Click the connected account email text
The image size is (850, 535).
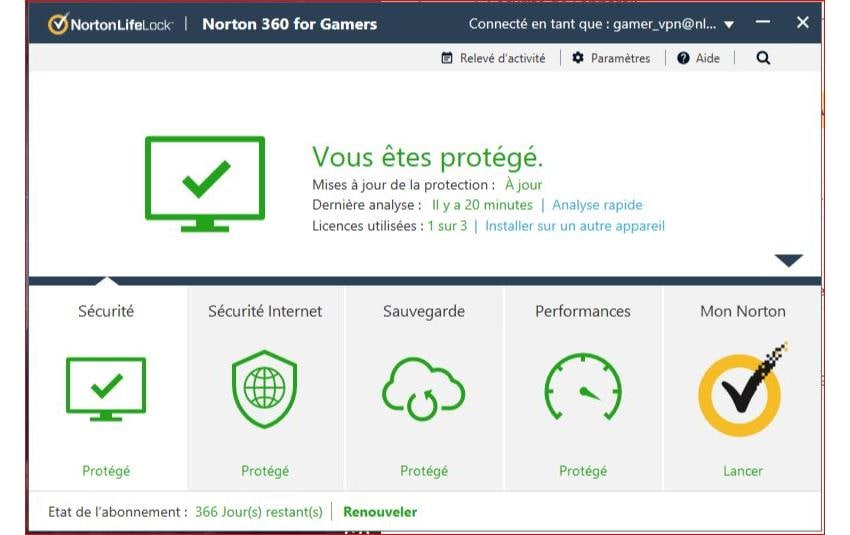tap(665, 24)
